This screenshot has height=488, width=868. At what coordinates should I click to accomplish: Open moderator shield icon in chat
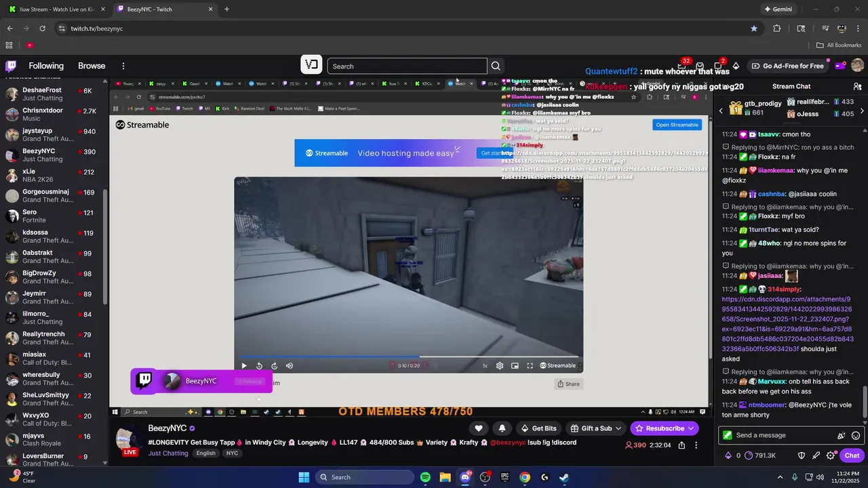tap(801, 455)
